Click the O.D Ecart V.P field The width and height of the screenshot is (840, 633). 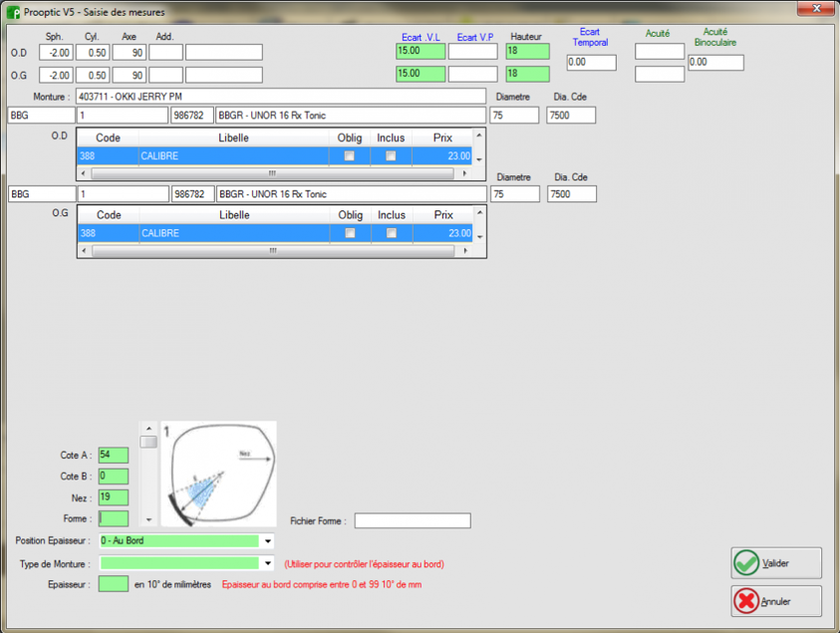tap(473, 52)
